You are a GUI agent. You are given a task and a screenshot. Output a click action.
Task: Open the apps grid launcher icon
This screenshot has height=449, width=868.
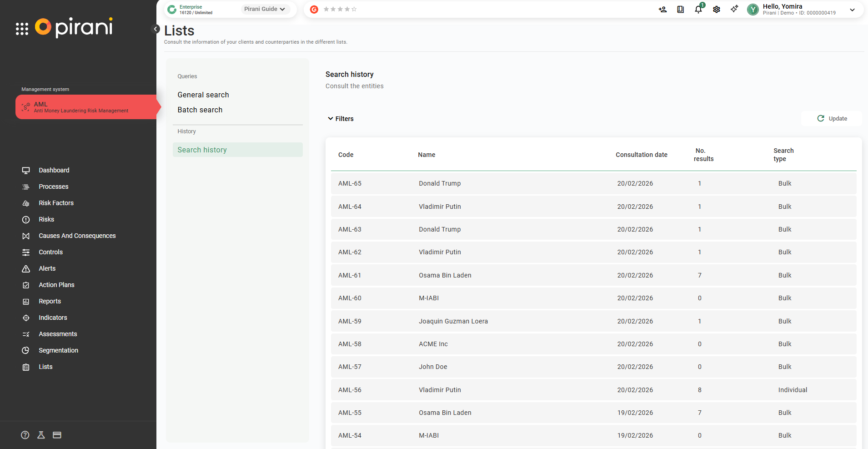pos(22,29)
